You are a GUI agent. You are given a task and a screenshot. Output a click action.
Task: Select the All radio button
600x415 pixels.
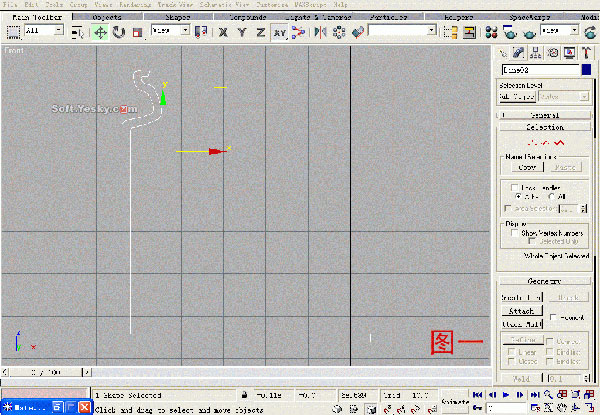(551, 197)
